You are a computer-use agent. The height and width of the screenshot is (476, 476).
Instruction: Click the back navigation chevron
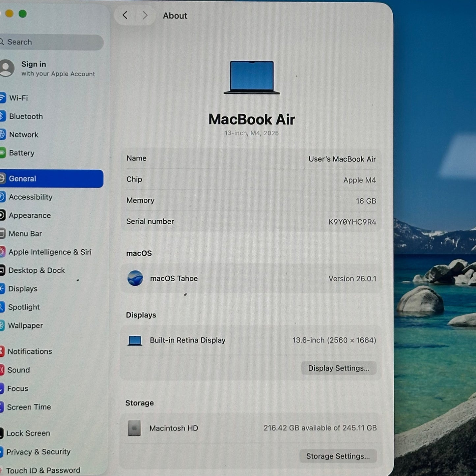pyautogui.click(x=125, y=15)
